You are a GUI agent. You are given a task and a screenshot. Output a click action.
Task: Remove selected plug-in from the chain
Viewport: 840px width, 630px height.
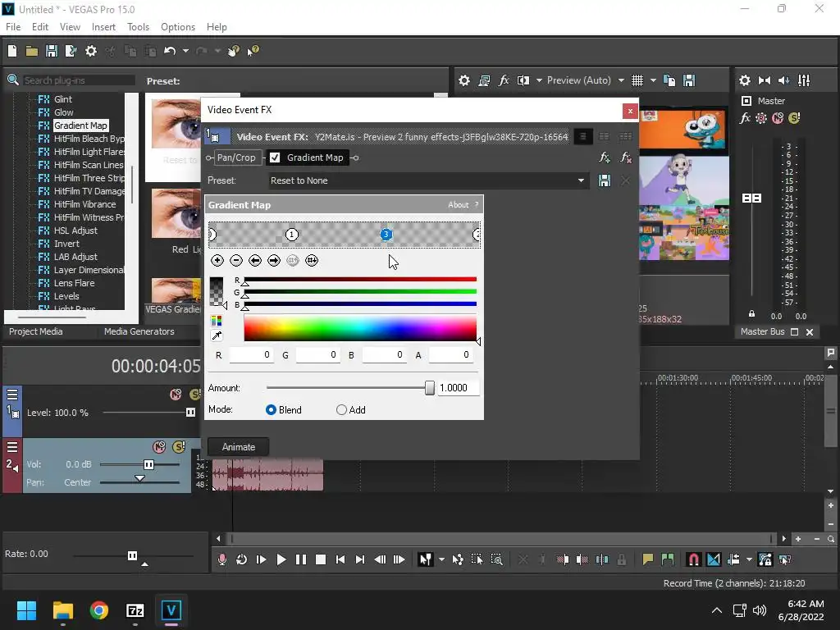tap(625, 157)
